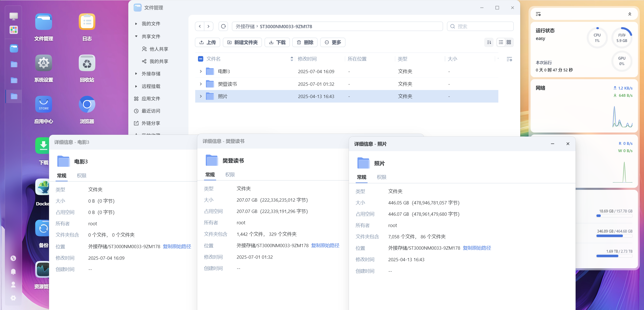Click the notification bell in the dock
Image resolution: width=644 pixels, height=310 pixels.
(13, 272)
